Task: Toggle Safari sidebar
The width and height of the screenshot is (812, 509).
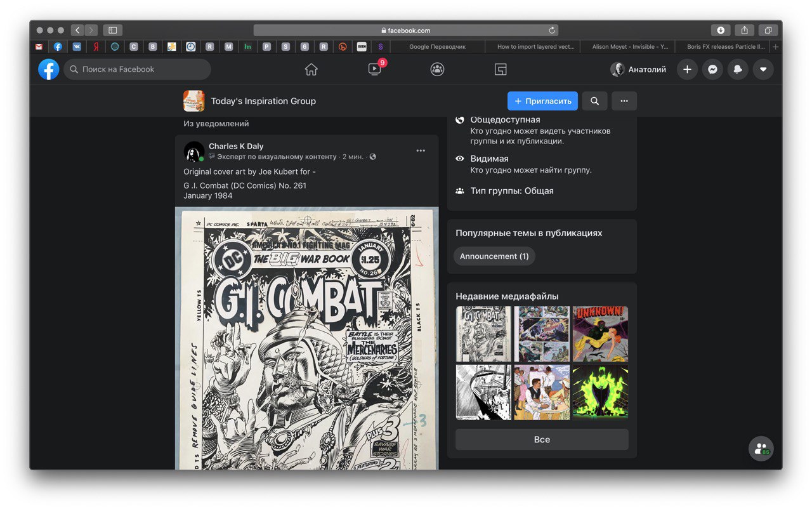Action: (x=113, y=30)
